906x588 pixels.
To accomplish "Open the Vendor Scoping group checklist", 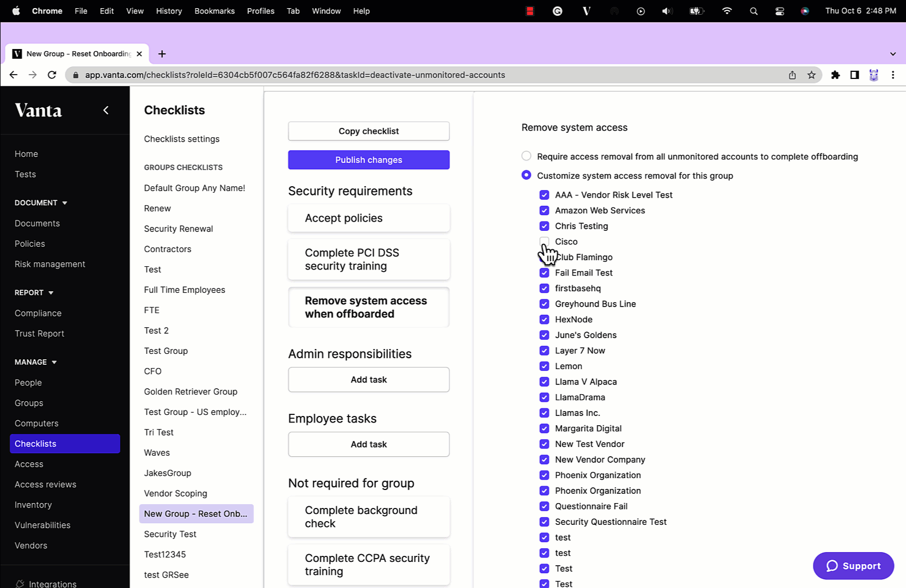I will [x=175, y=493].
